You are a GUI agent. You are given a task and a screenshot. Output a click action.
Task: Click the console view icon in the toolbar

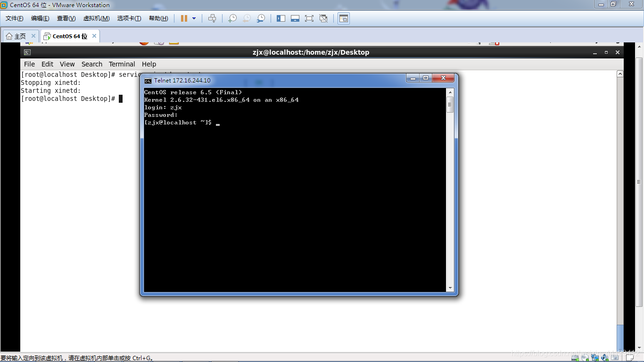(x=344, y=18)
